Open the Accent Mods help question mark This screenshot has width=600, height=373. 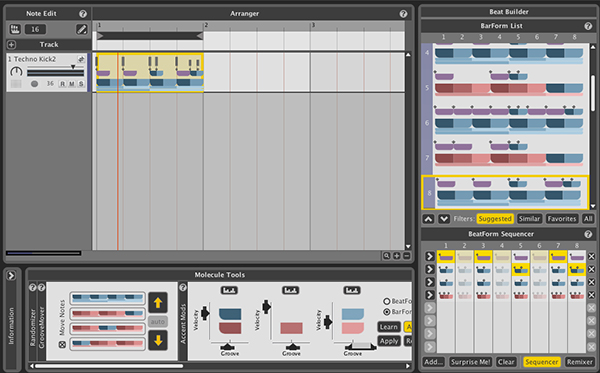(x=183, y=287)
